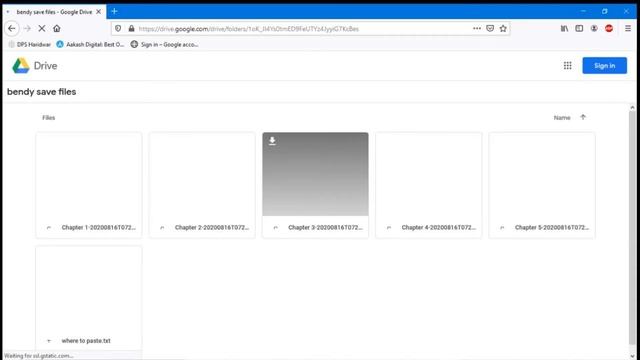Close the bendy save files tab
Screen dimensions: 640x360
tap(98, 12)
